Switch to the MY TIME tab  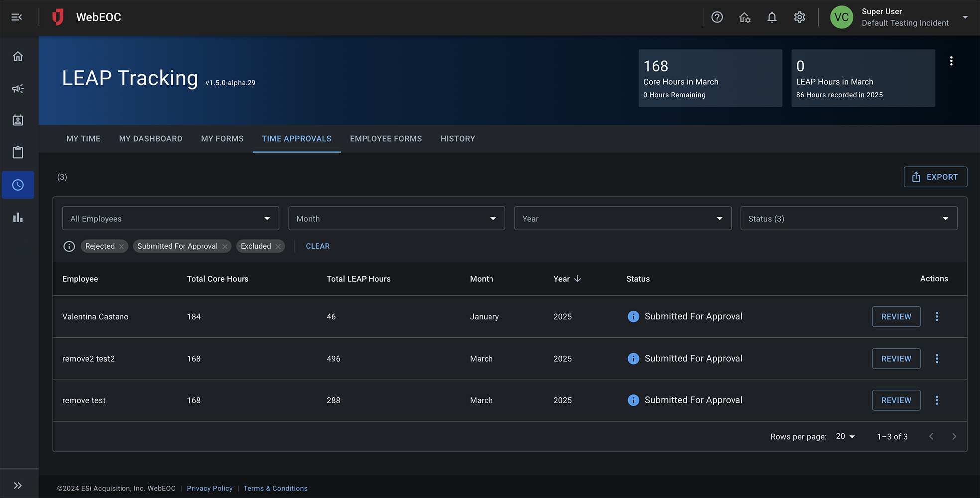coord(83,139)
